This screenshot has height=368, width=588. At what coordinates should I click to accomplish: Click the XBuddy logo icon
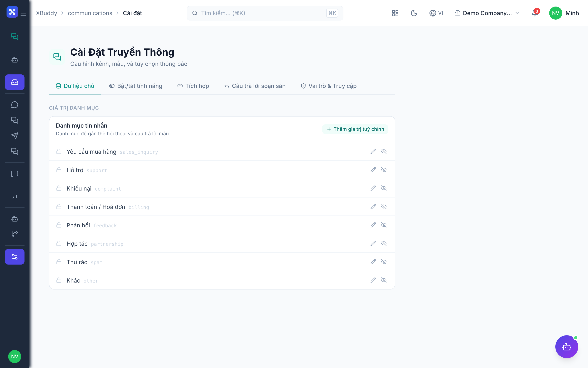click(x=12, y=12)
